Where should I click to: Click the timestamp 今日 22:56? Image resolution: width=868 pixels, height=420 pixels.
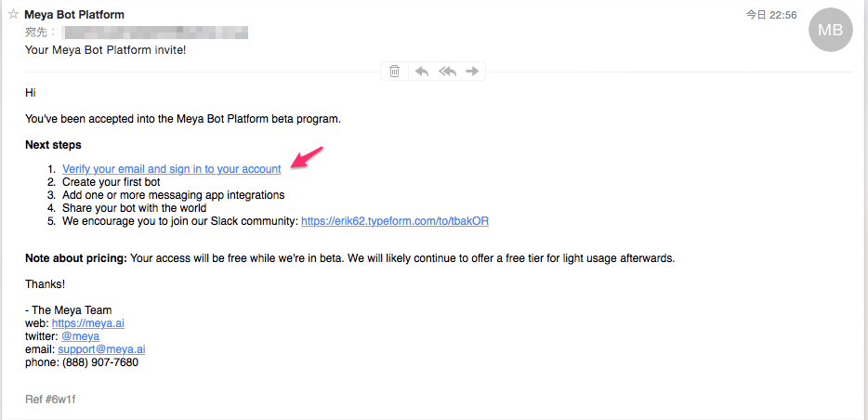click(771, 16)
